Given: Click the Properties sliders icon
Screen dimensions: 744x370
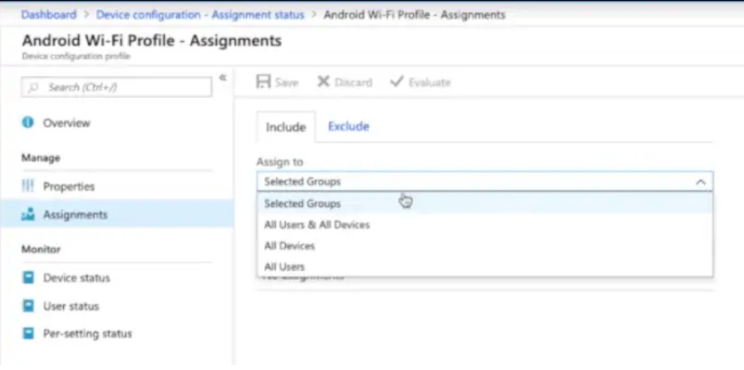Looking at the screenshot, I should click(x=28, y=186).
